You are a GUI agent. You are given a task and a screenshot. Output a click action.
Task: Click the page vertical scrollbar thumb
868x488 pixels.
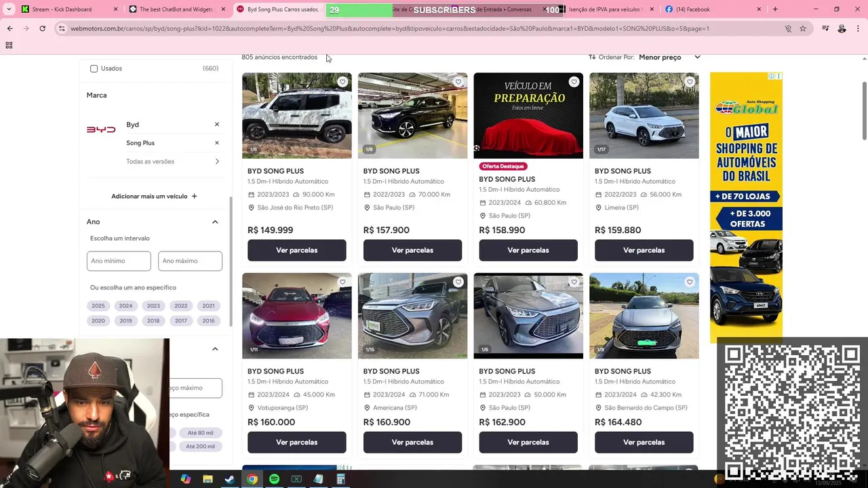coord(865,112)
